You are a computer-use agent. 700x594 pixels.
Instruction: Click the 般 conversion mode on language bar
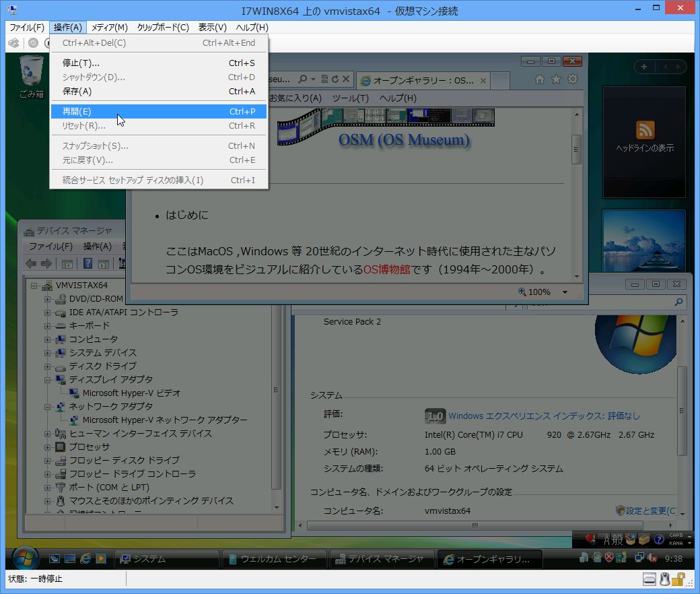(x=619, y=539)
